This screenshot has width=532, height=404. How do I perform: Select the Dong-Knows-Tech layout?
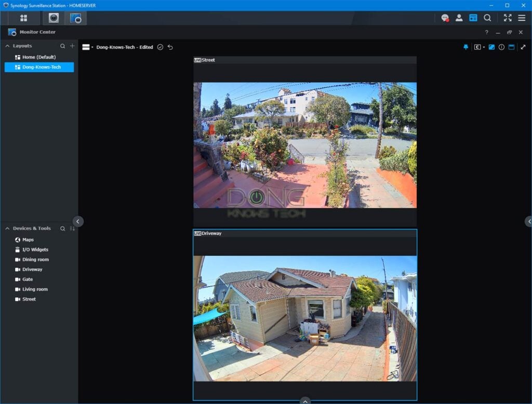click(x=39, y=67)
